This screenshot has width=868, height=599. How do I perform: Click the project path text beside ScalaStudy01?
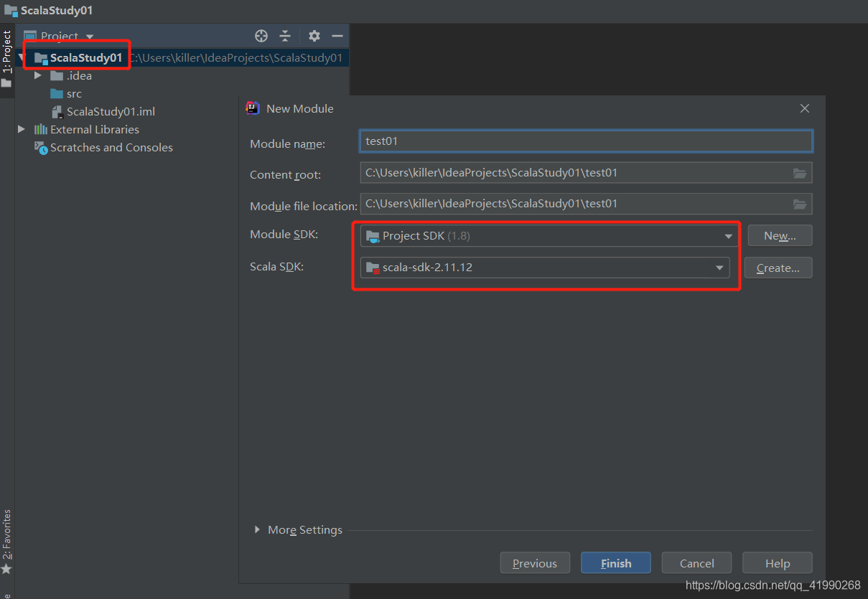(235, 57)
